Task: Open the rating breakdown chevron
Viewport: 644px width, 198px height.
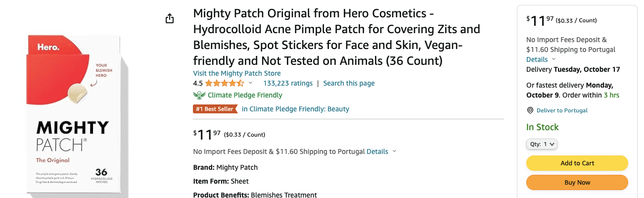Action: [x=250, y=83]
